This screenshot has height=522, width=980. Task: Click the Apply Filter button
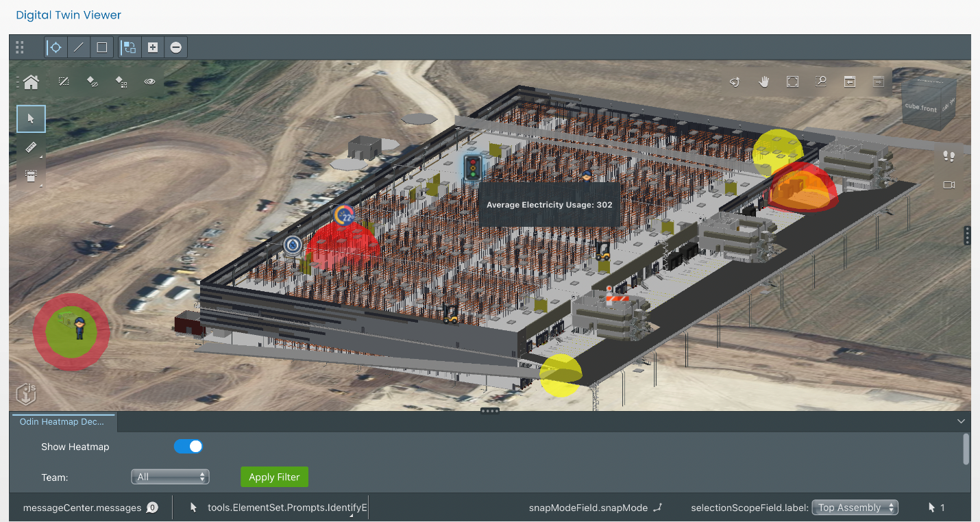pyautogui.click(x=274, y=477)
